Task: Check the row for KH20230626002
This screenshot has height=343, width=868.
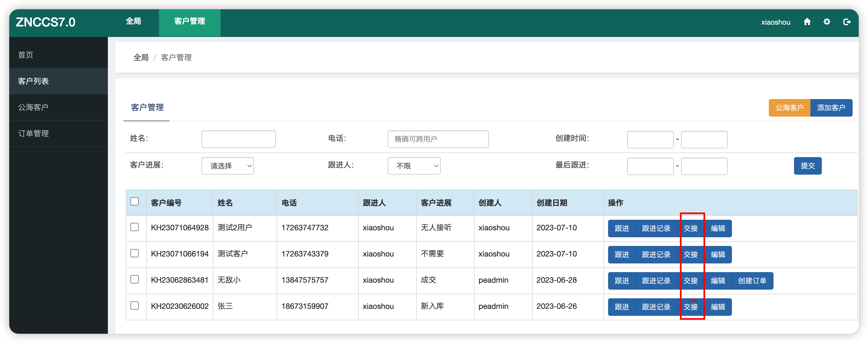Action: [x=135, y=305]
